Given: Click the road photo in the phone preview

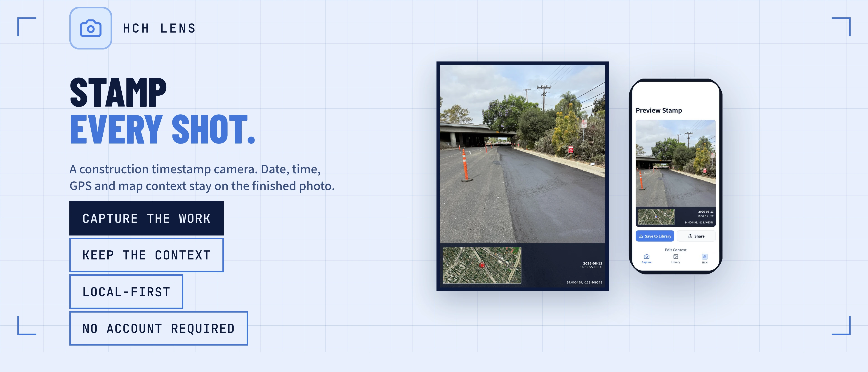Looking at the screenshot, I should (676, 163).
